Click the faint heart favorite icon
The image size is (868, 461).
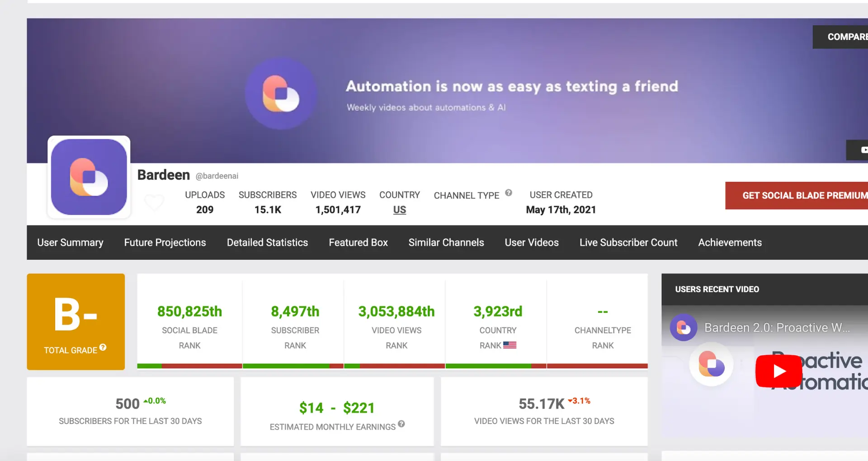(154, 202)
